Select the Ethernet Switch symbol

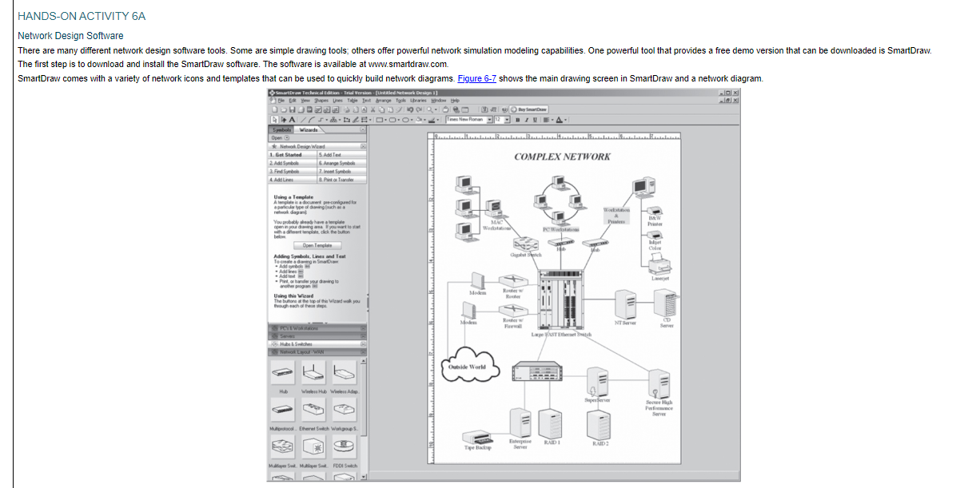tap(313, 409)
